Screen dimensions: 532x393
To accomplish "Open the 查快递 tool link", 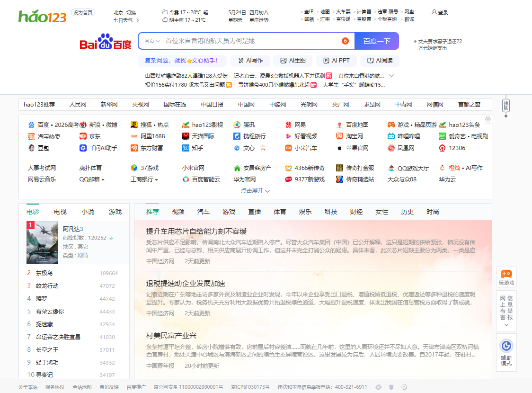I will click(x=343, y=19).
